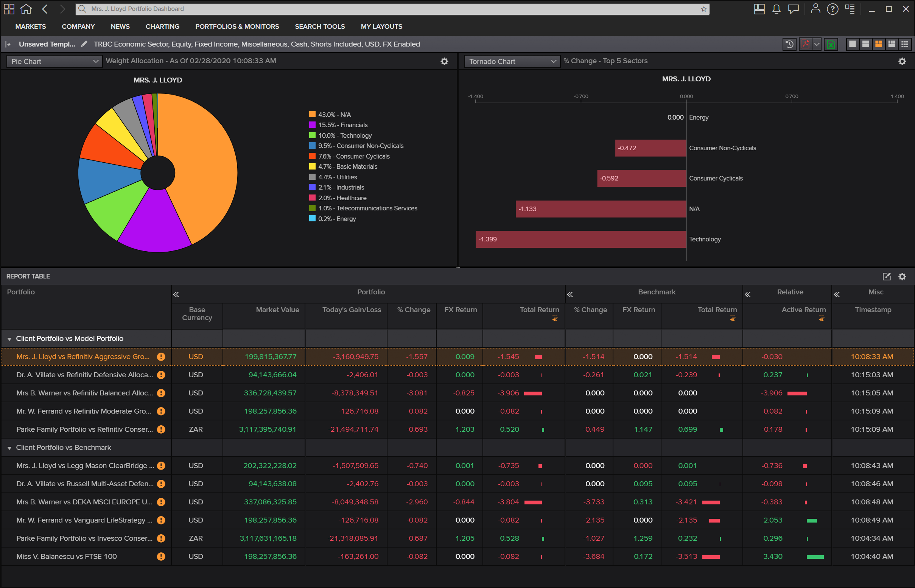915x588 pixels.
Task: Select Parke Family Portfolio vs Invesco row
Action: 457,538
